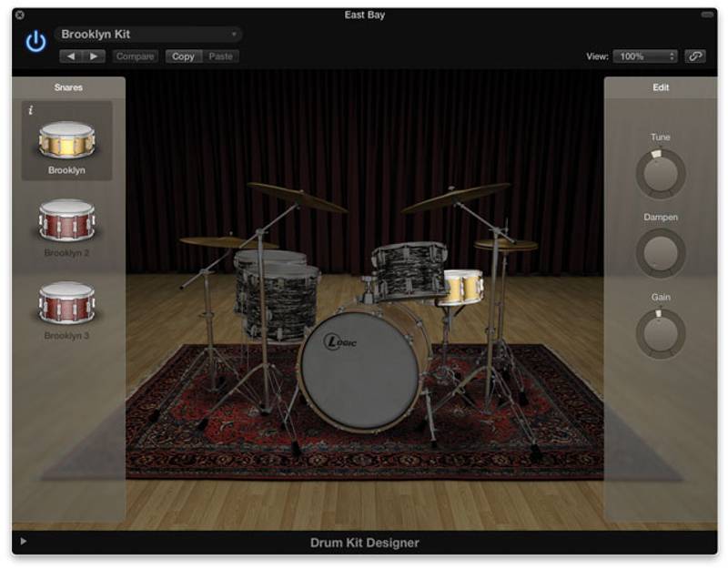This screenshot has height=569, width=728.
Task: Open the View size 100% dropdown
Action: (x=645, y=56)
